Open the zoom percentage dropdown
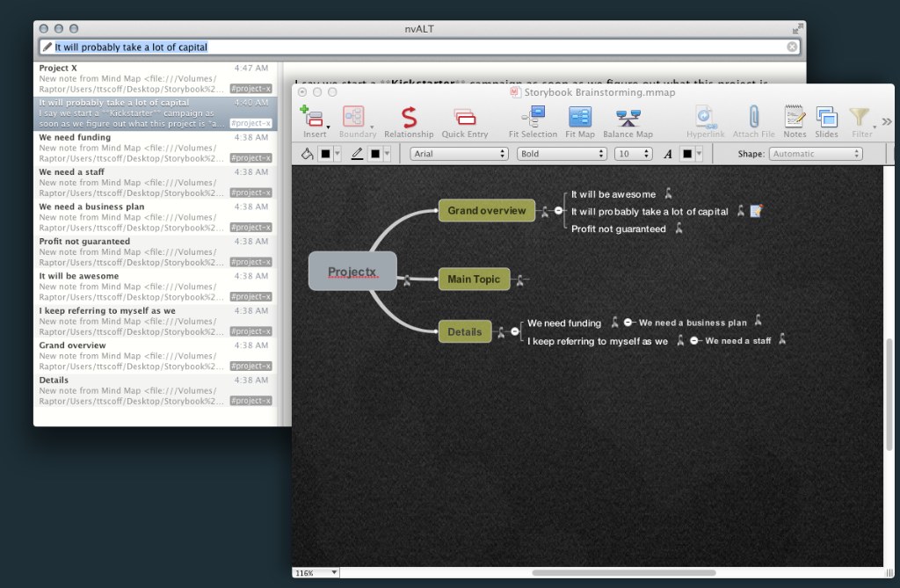 point(316,572)
